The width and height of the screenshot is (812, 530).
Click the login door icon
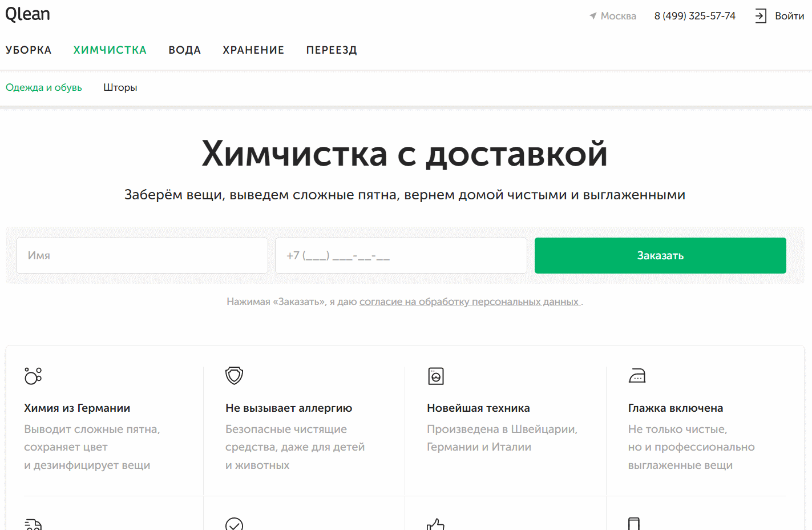pos(760,16)
